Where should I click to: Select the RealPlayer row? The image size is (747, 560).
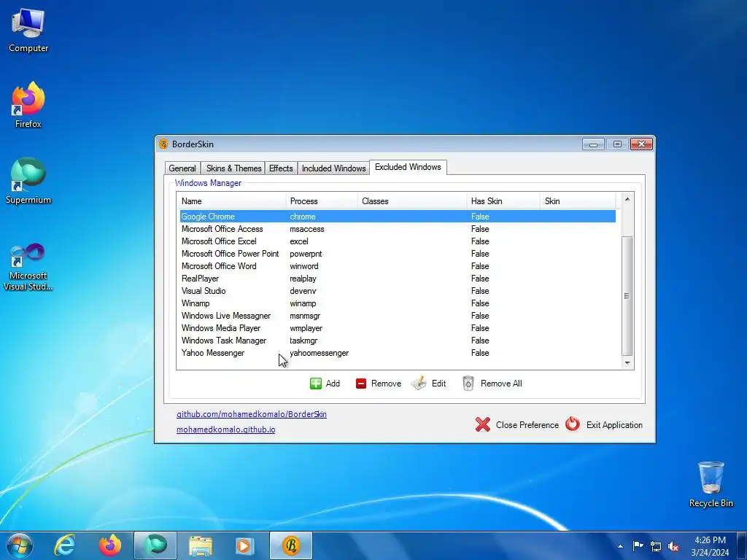coord(398,278)
